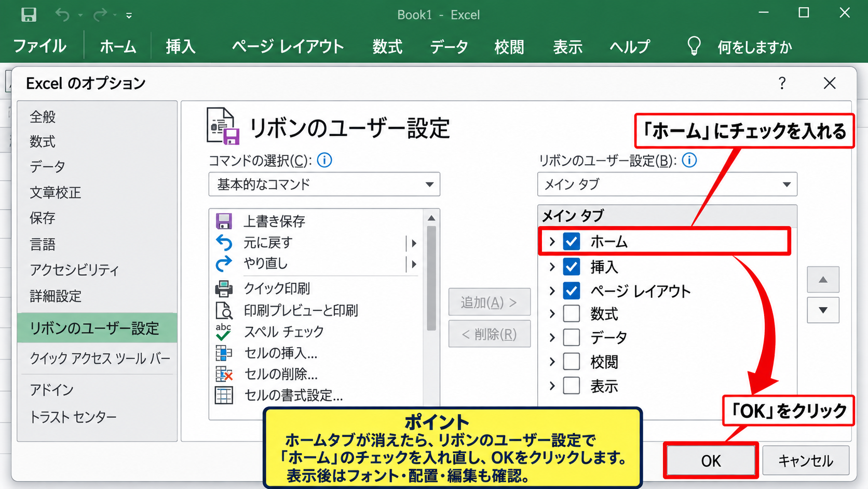The width and height of the screenshot is (868, 489).
Task: Click the dialog help question mark
Action: point(782,83)
